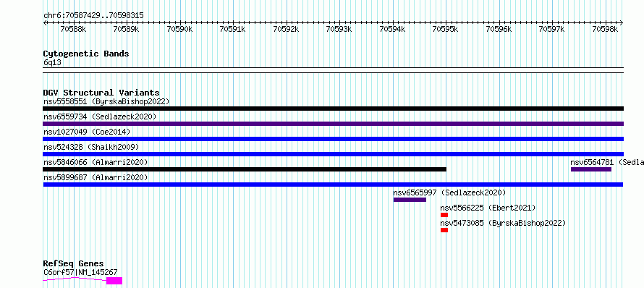Open nsv1027049 (Coe2014) variant label

pos(87,132)
